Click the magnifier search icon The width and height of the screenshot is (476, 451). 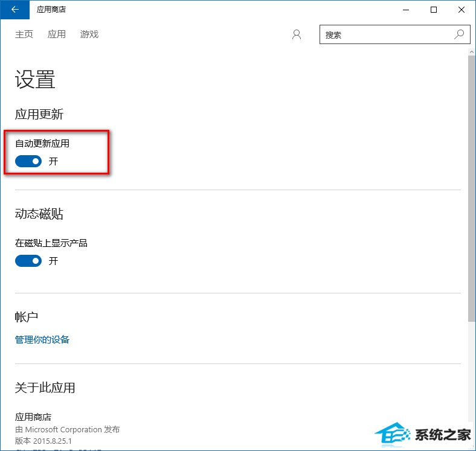click(x=459, y=34)
